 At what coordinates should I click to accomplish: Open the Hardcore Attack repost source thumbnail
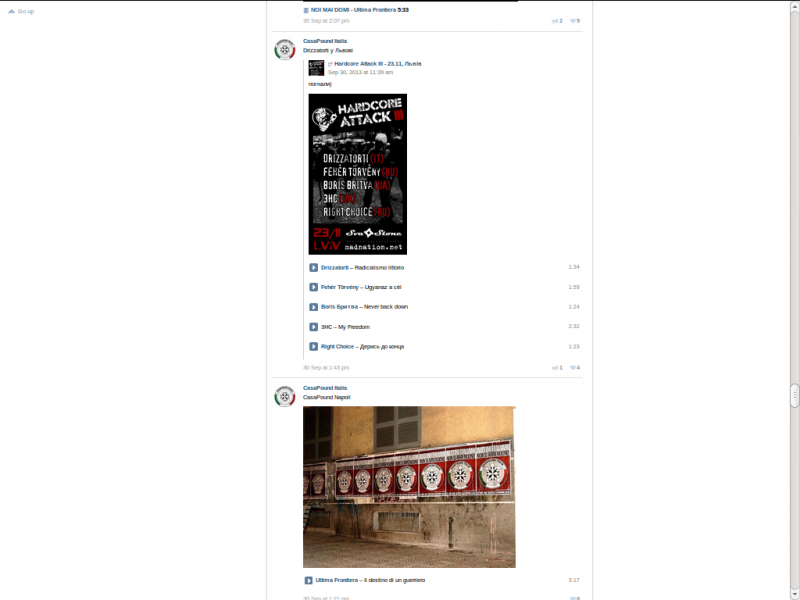(316, 68)
